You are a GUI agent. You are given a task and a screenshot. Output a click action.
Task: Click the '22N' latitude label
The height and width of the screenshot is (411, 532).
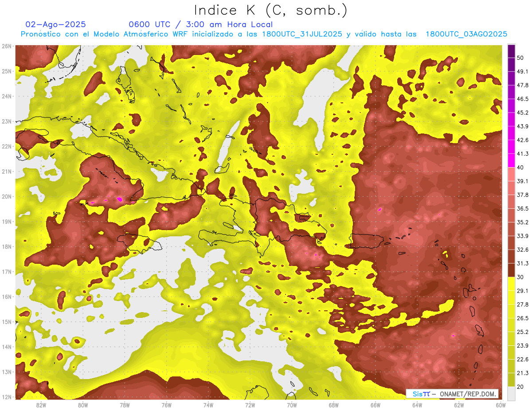pos(7,146)
